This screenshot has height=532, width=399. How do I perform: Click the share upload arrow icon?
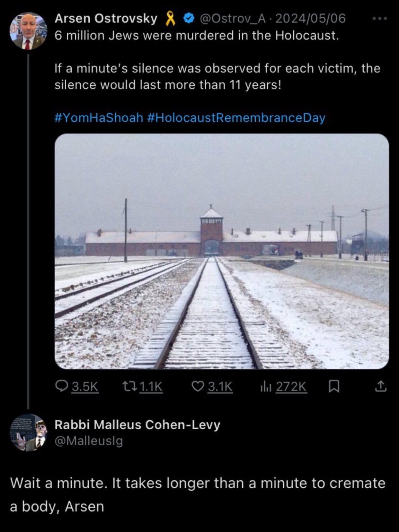pos(381,386)
